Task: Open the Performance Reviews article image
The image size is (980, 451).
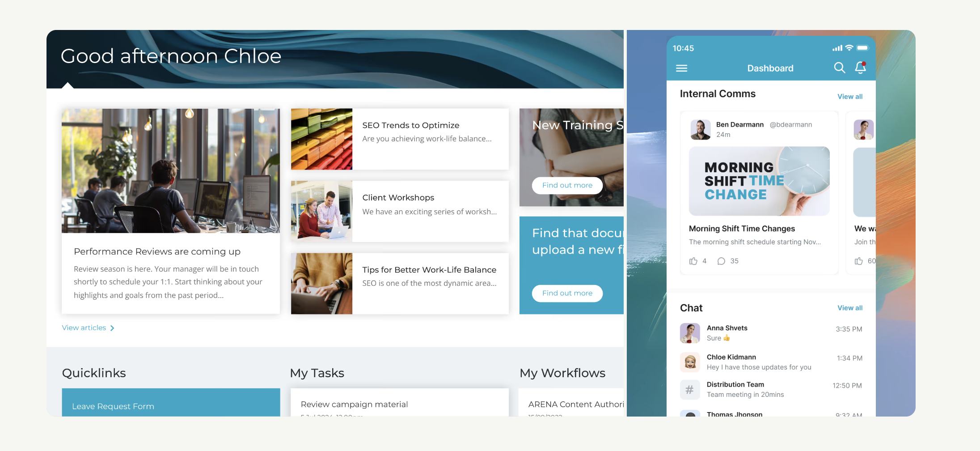Action: point(171,170)
